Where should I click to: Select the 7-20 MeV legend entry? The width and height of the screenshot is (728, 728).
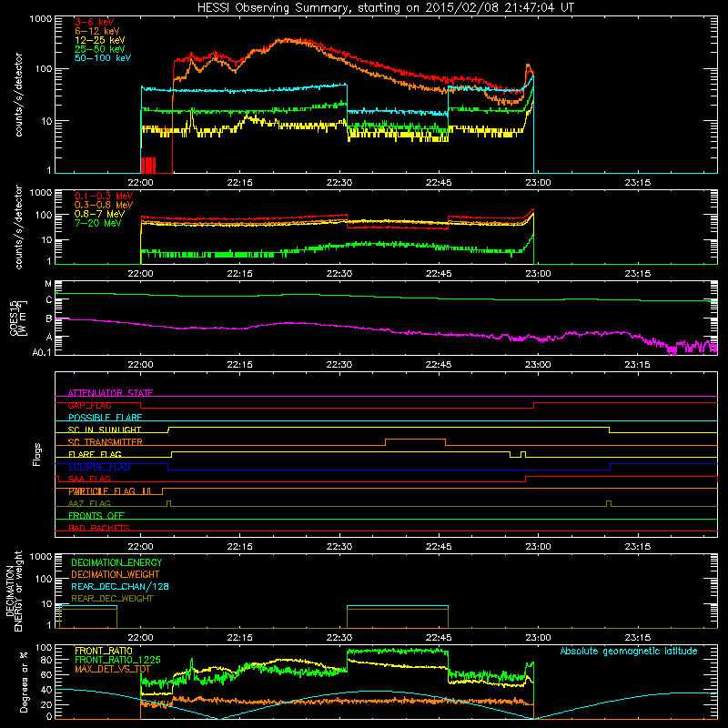(97, 223)
